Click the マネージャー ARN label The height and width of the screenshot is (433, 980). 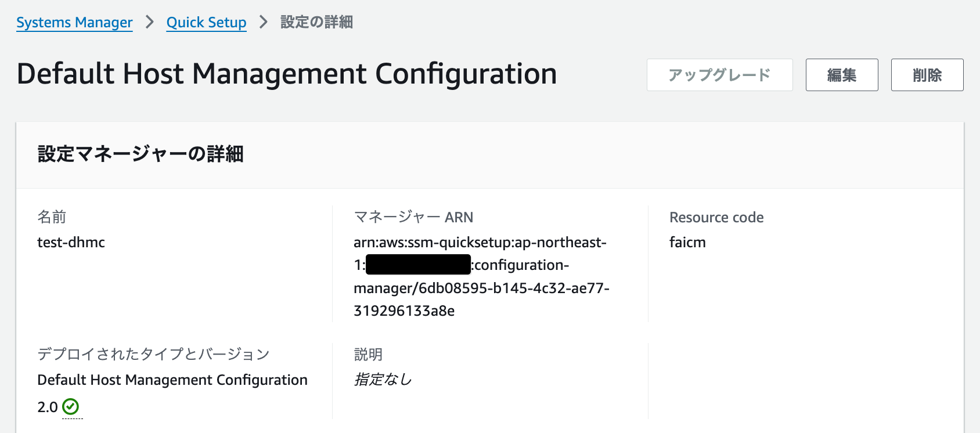tap(413, 217)
